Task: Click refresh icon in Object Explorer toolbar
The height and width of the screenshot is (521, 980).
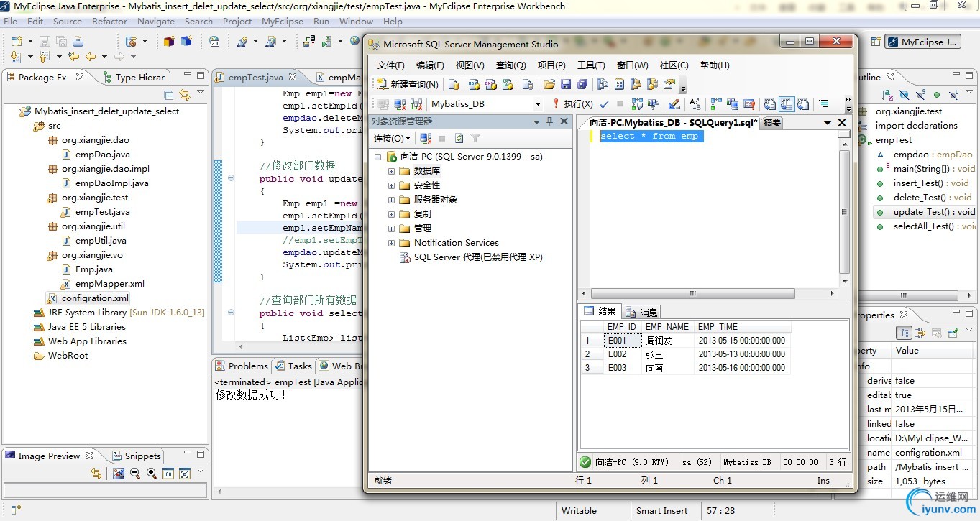Action: pyautogui.click(x=459, y=138)
